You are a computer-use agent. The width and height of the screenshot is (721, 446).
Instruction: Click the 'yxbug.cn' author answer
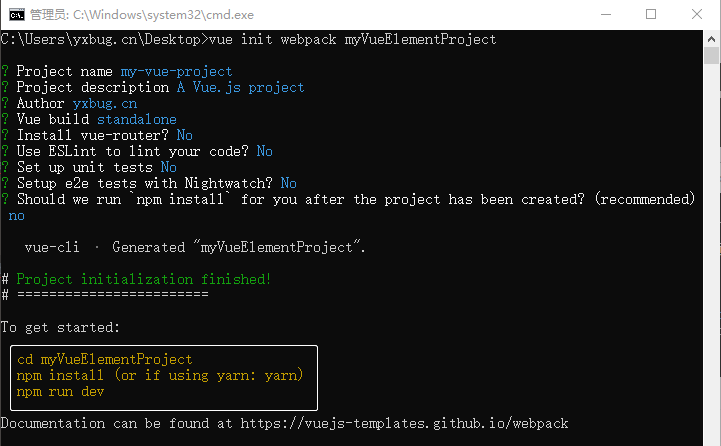tap(105, 103)
